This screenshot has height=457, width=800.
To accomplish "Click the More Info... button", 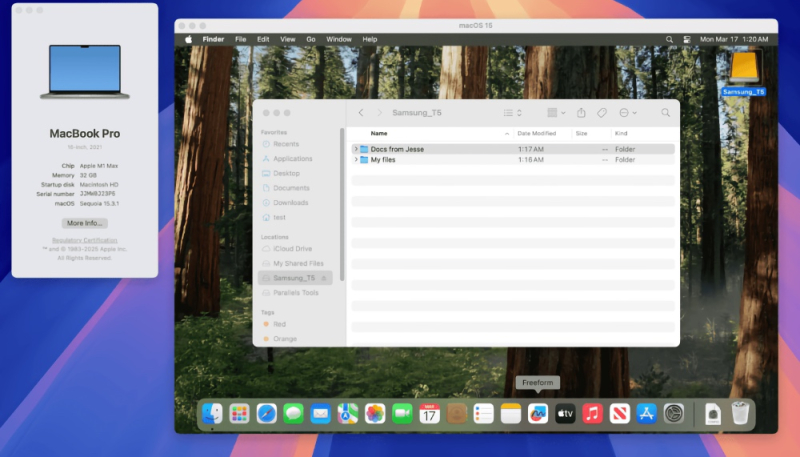I will coord(84,223).
